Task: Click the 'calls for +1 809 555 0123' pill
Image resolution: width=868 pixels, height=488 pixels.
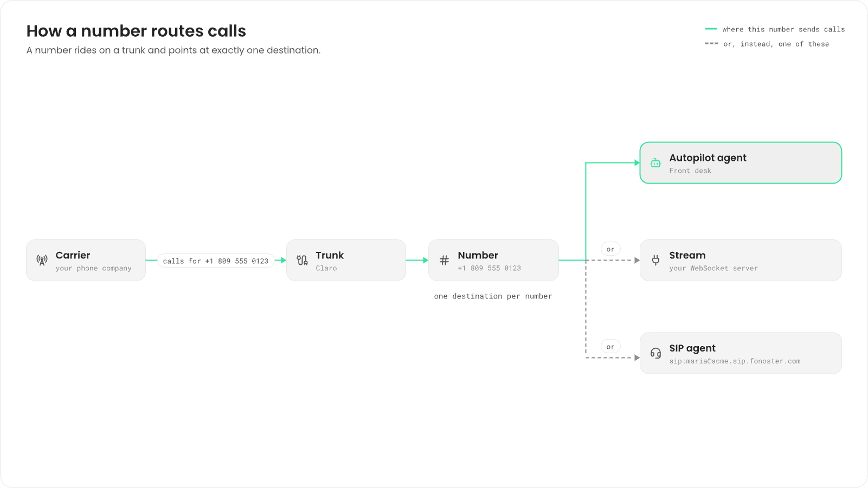Action: (216, 261)
